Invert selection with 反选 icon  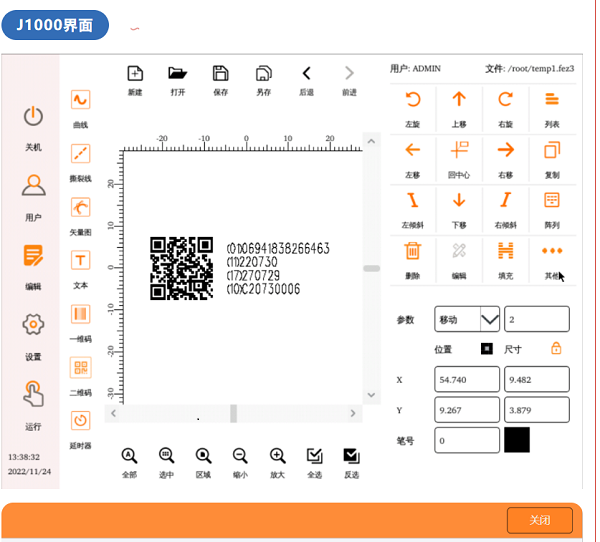click(351, 455)
